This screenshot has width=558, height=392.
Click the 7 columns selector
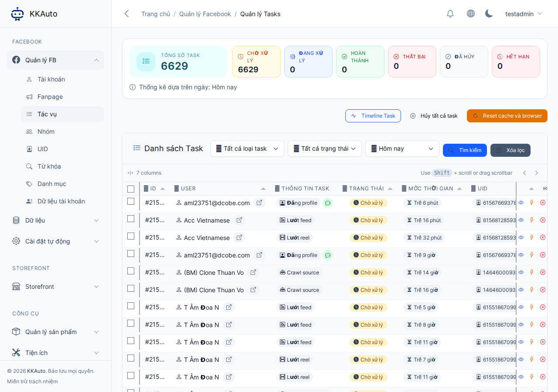[144, 173]
